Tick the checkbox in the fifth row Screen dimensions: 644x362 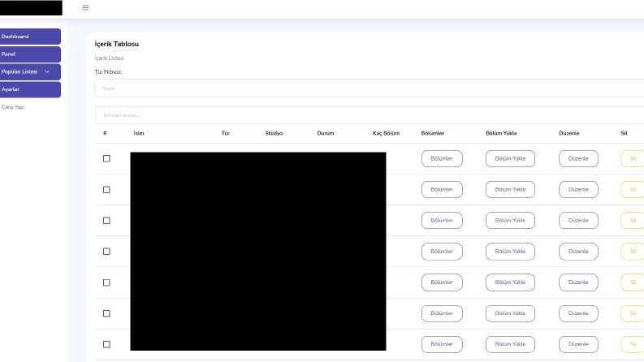tap(106, 282)
